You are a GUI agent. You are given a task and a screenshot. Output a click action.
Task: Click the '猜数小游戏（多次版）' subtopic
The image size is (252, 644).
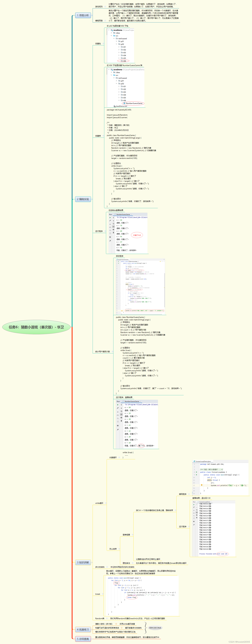tap(104, 624)
